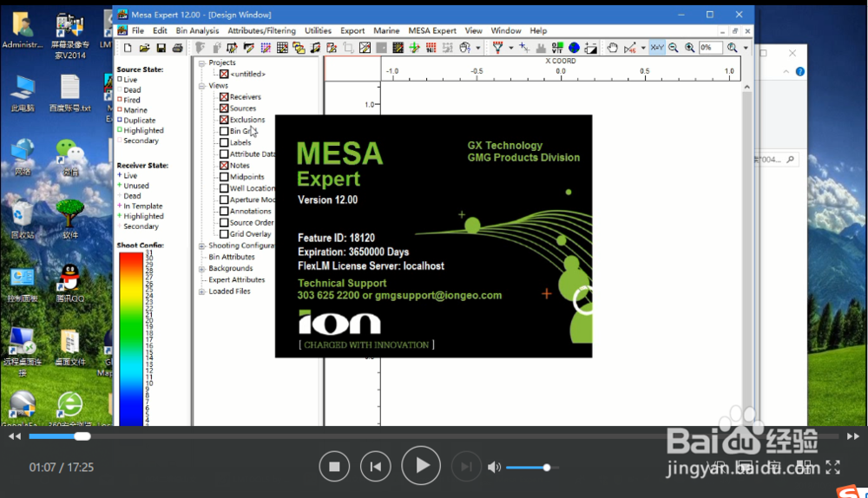Click the black-white grid toolbar icon
868x498 pixels.
pyautogui.click(x=282, y=48)
